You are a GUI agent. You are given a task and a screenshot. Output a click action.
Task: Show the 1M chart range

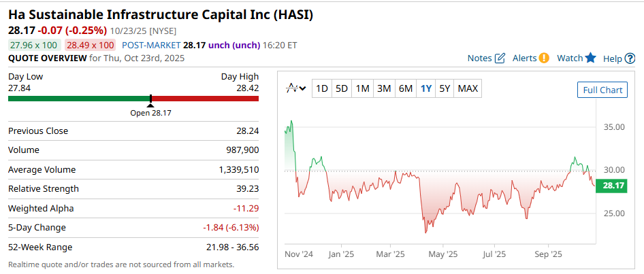363,88
